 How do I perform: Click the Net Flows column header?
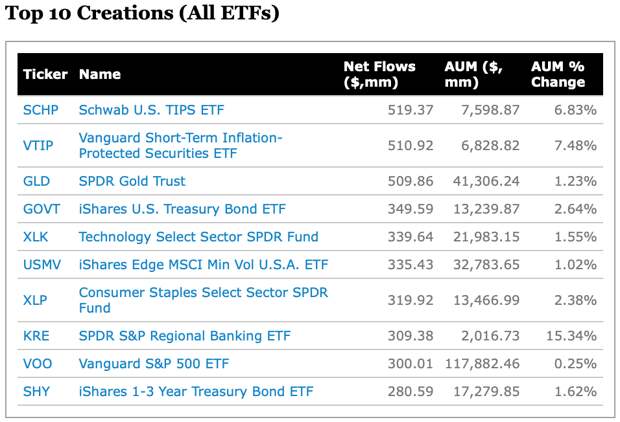pyautogui.click(x=379, y=74)
